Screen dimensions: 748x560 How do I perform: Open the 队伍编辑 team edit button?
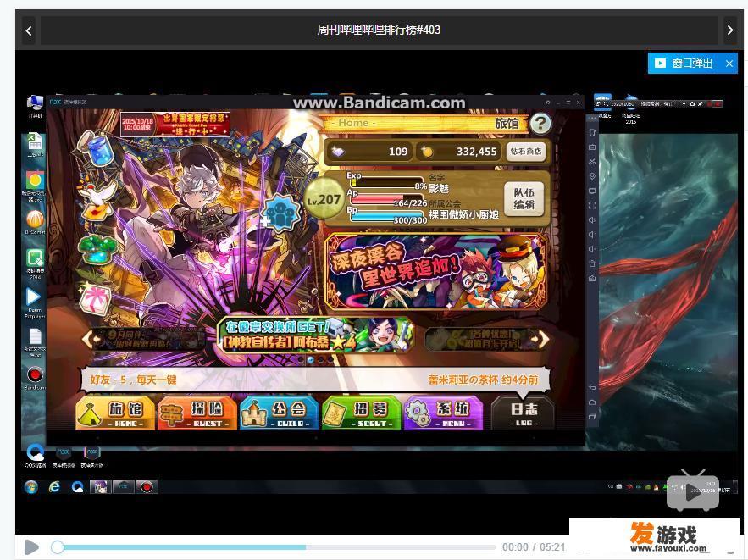pos(524,199)
